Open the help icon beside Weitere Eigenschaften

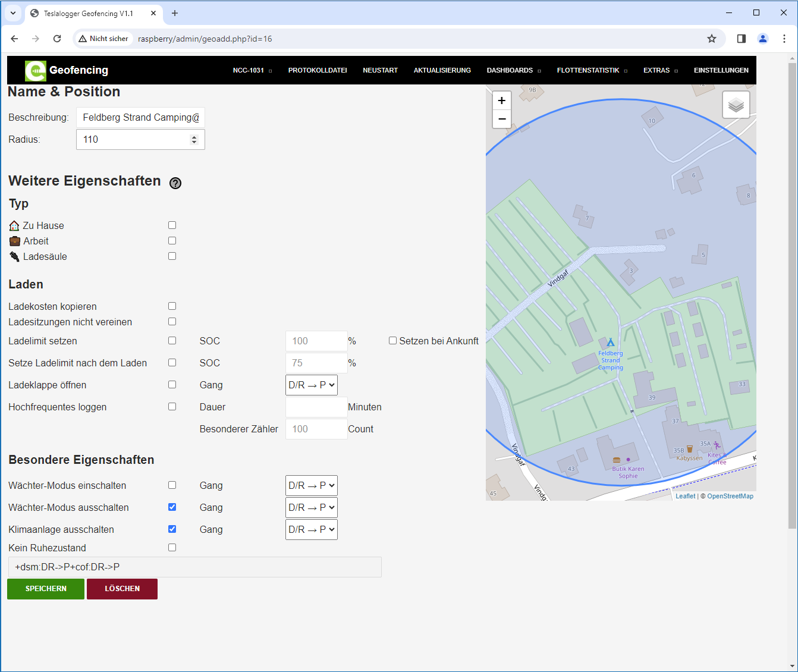[175, 183]
